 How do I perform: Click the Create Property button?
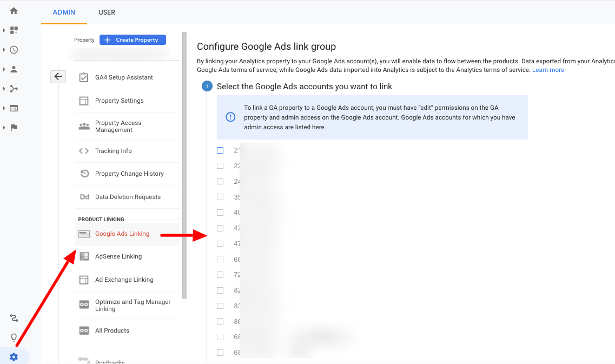(133, 39)
